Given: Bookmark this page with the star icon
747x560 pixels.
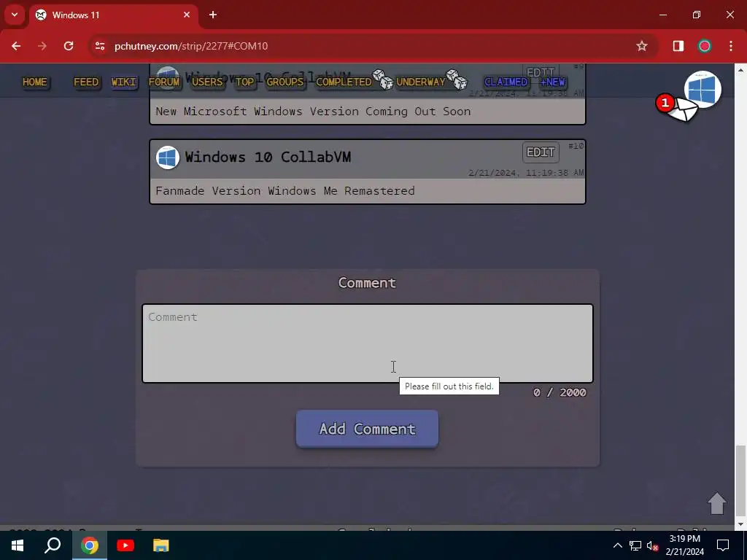Looking at the screenshot, I should click(642, 46).
